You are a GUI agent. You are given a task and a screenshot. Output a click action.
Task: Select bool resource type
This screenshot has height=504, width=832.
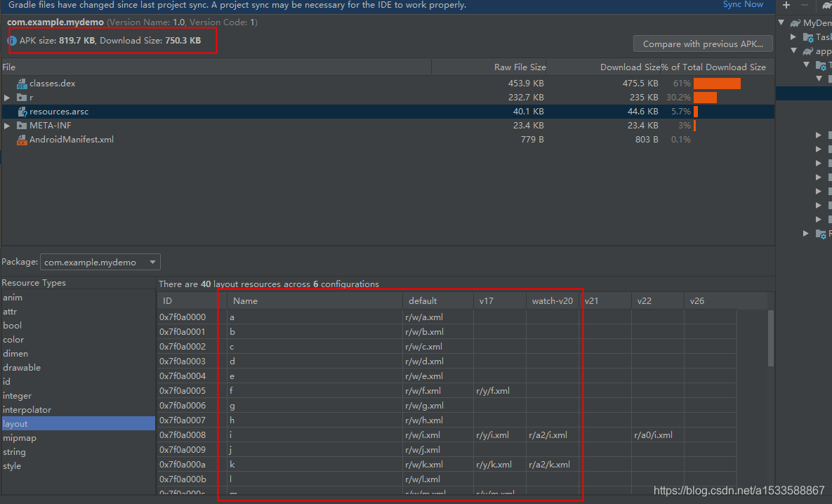pyautogui.click(x=77, y=326)
